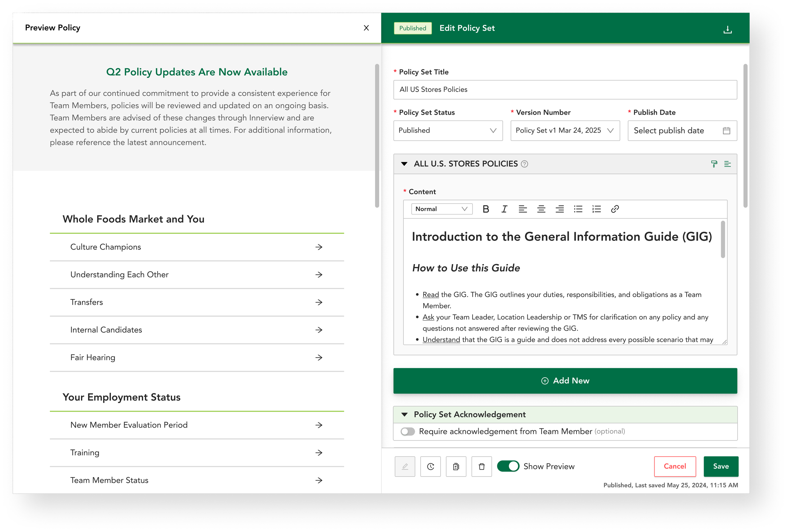Open the Fair Hearing policy
The width and height of the screenshot is (788, 532).
click(x=197, y=358)
